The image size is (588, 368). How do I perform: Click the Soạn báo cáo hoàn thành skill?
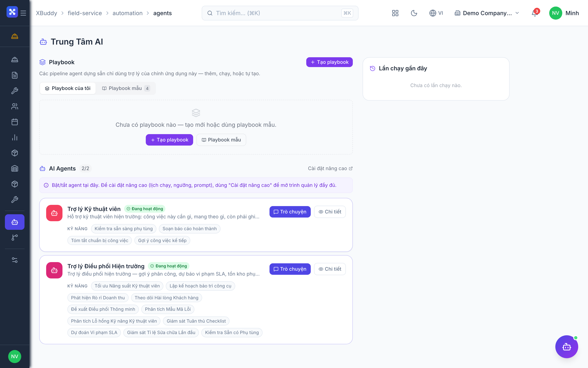coord(189,229)
